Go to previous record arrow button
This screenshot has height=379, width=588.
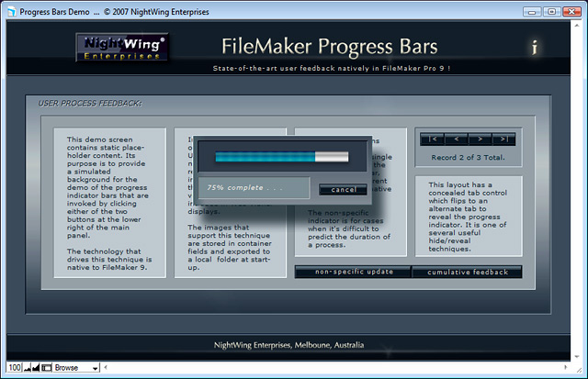tap(456, 139)
